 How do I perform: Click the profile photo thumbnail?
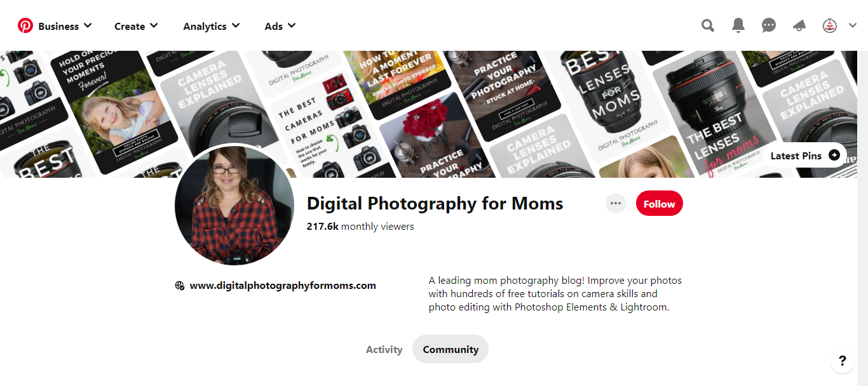tap(234, 206)
